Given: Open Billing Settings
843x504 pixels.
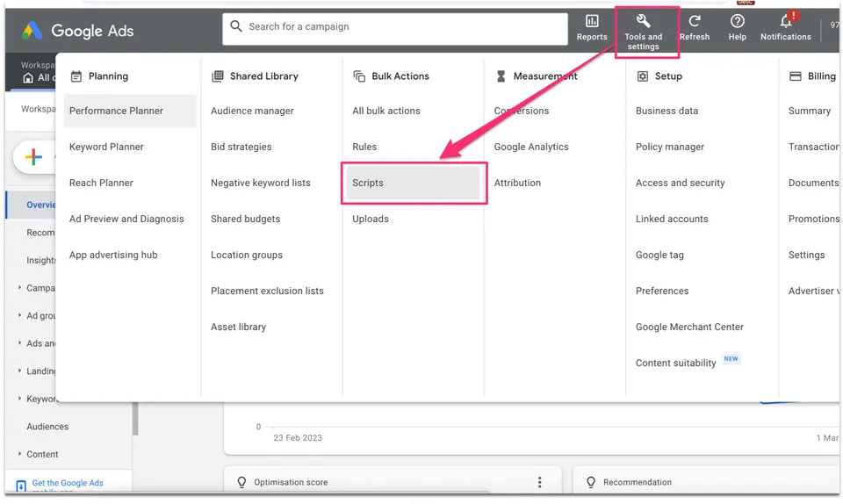Looking at the screenshot, I should (x=806, y=255).
